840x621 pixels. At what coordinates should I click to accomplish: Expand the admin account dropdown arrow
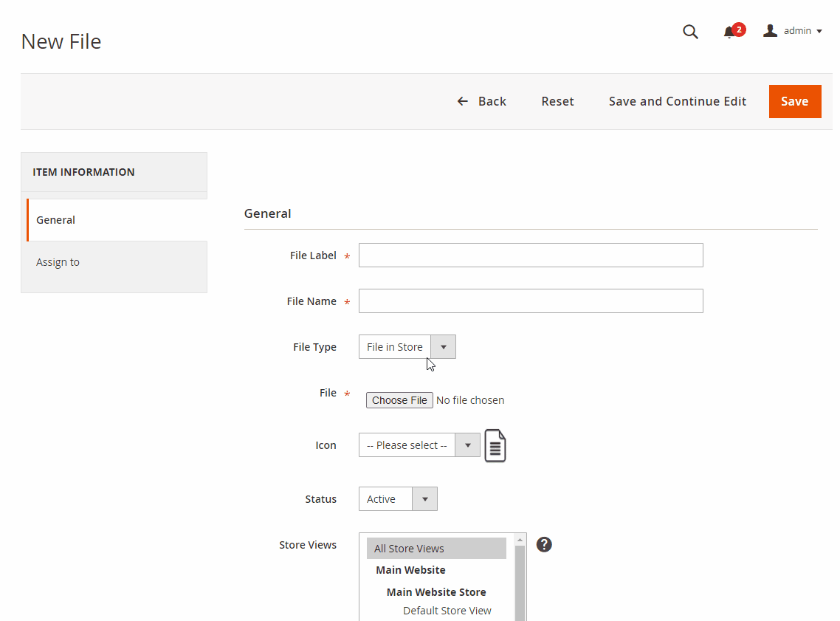pyautogui.click(x=819, y=31)
